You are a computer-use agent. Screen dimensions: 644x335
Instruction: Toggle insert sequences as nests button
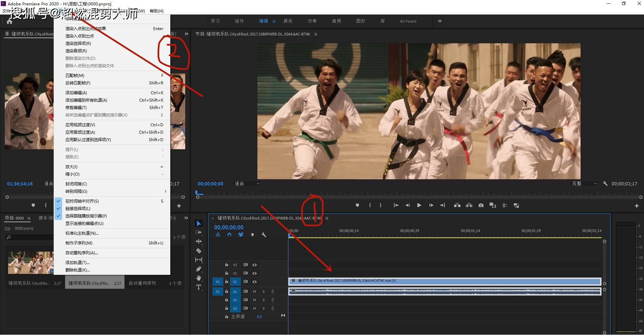(218, 235)
